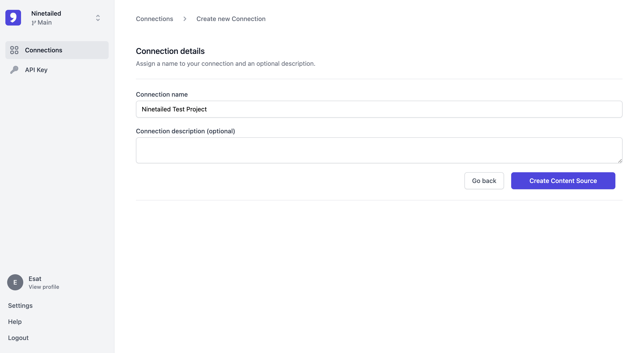Click the textarea resize handle
Viewport: 644px width, 353px height.
tap(620, 161)
